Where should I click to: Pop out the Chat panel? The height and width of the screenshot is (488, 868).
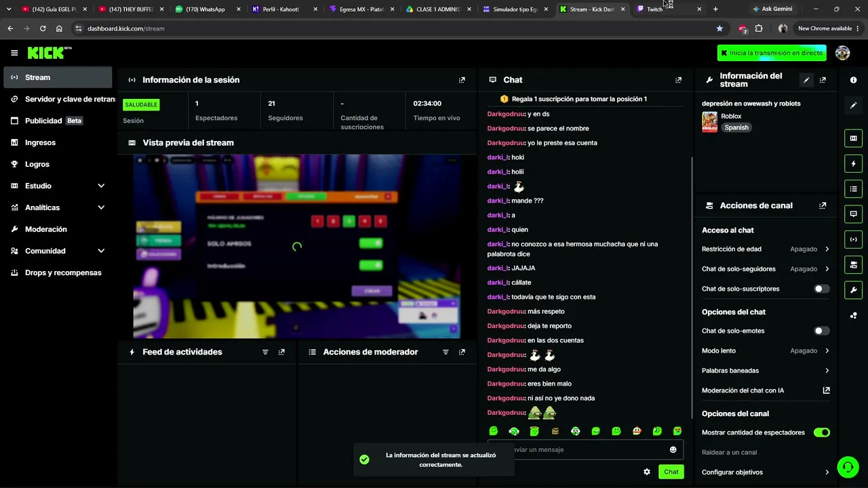pos(678,80)
